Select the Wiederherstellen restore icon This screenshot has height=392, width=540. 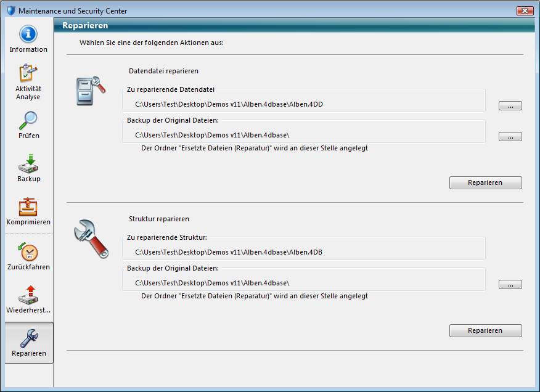[28, 295]
